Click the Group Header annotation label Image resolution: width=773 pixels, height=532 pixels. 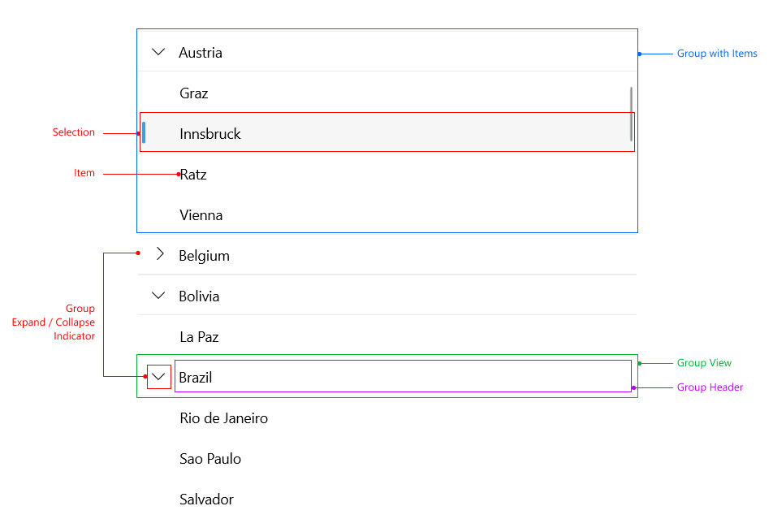pyautogui.click(x=710, y=387)
